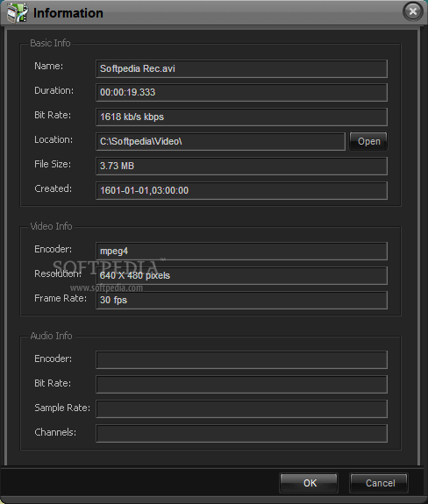Click the Sample Rate: label
This screenshot has width=428, height=504.
click(x=62, y=408)
